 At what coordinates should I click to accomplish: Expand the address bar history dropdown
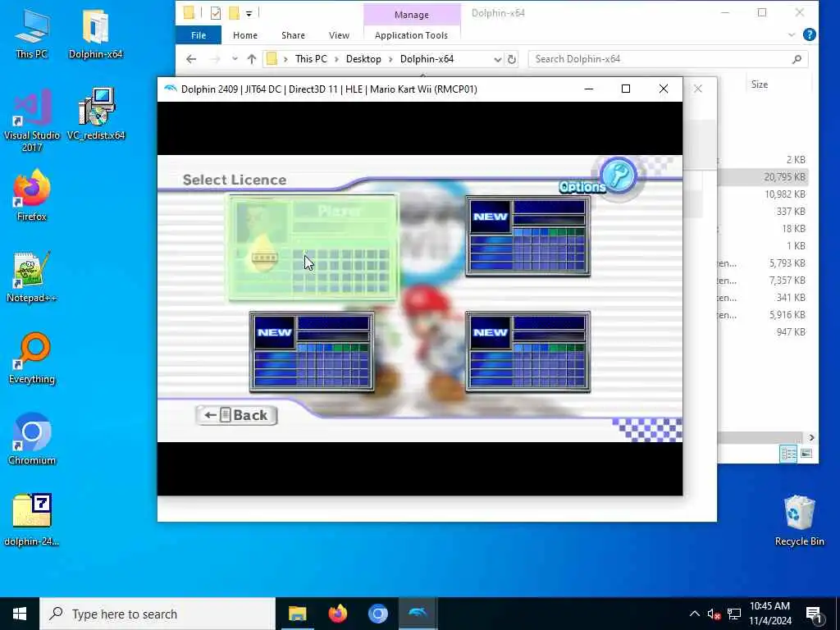tap(498, 59)
